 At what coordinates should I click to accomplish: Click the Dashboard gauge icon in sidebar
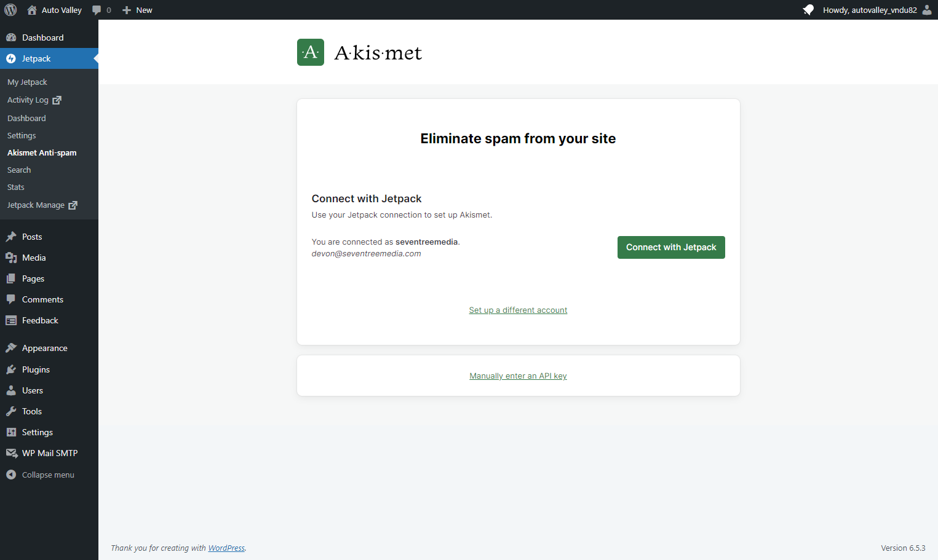(11, 37)
